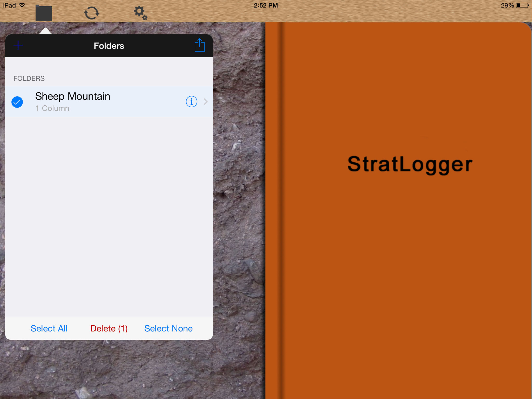
Task: Tap the share export icon in Folders header
Action: tap(200, 45)
